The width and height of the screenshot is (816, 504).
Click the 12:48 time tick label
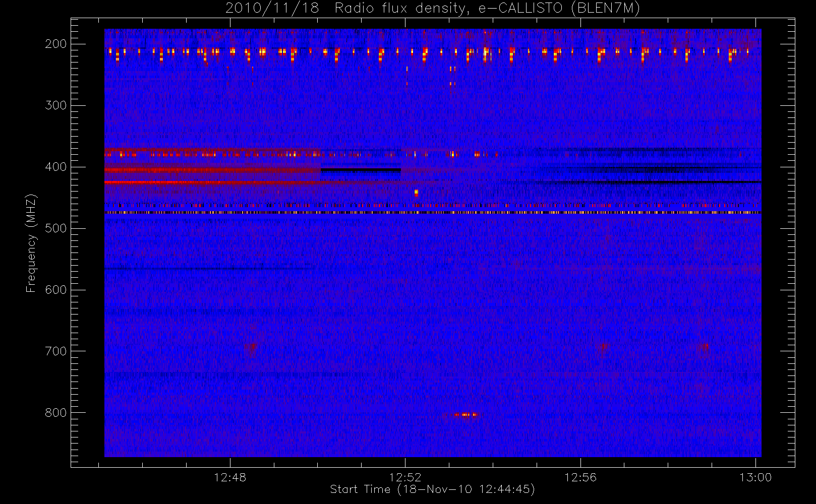pos(230,477)
